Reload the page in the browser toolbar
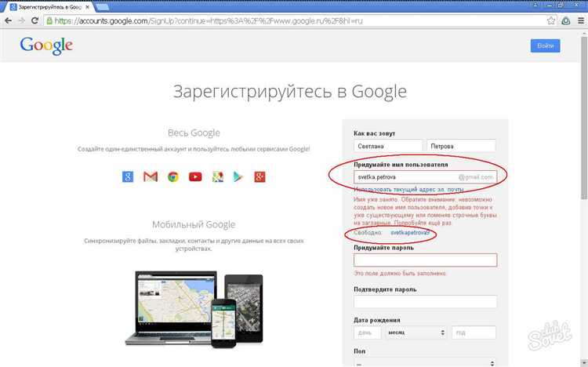The width and height of the screenshot is (588, 367). pyautogui.click(x=34, y=20)
